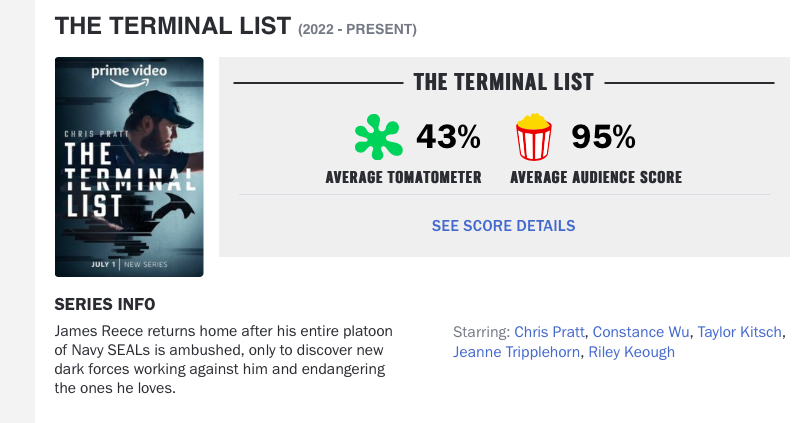The width and height of the screenshot is (803, 423).
Task: Click the Starring label text
Action: [x=481, y=332]
